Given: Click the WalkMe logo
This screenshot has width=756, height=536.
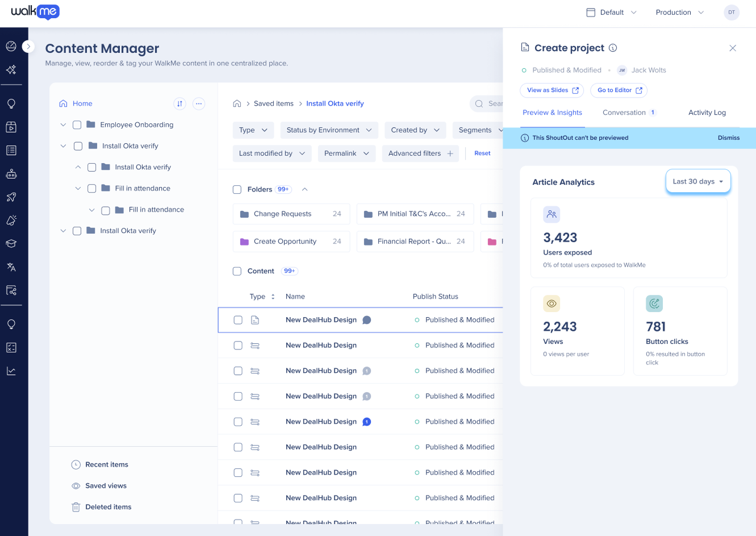Looking at the screenshot, I should [35, 11].
